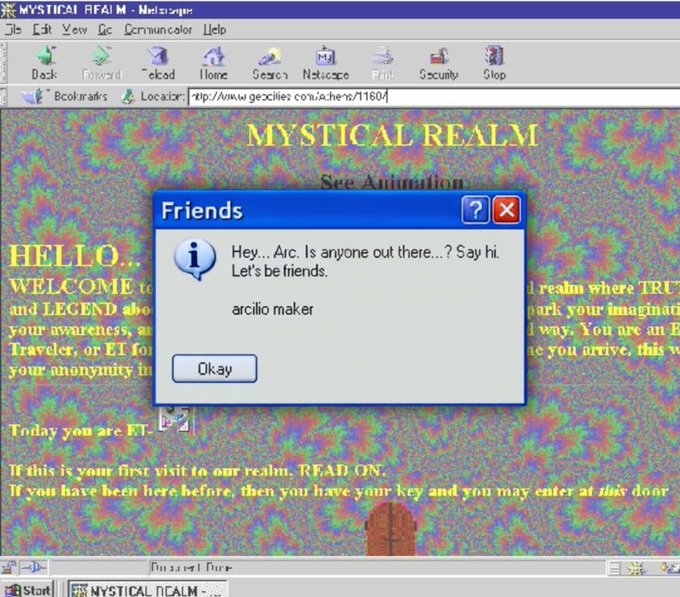This screenshot has height=597, width=680.
Task: Click the connection status icon in the status bar
Action: click(33, 568)
